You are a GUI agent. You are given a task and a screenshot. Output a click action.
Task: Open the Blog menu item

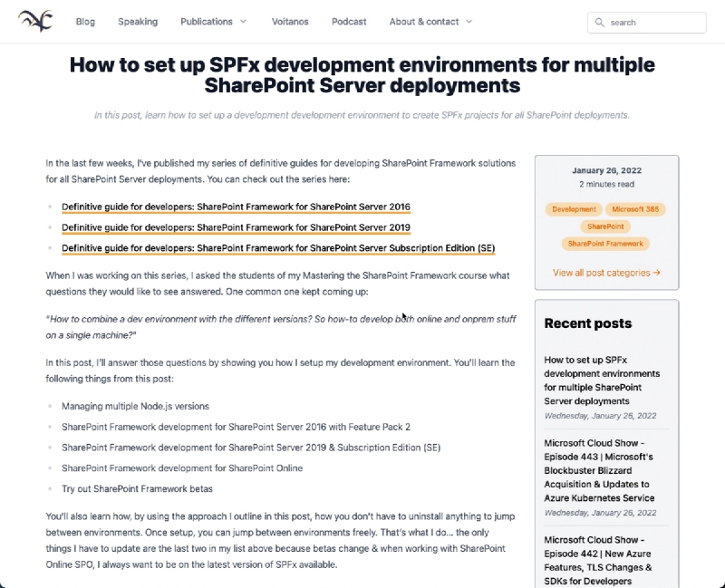point(85,21)
